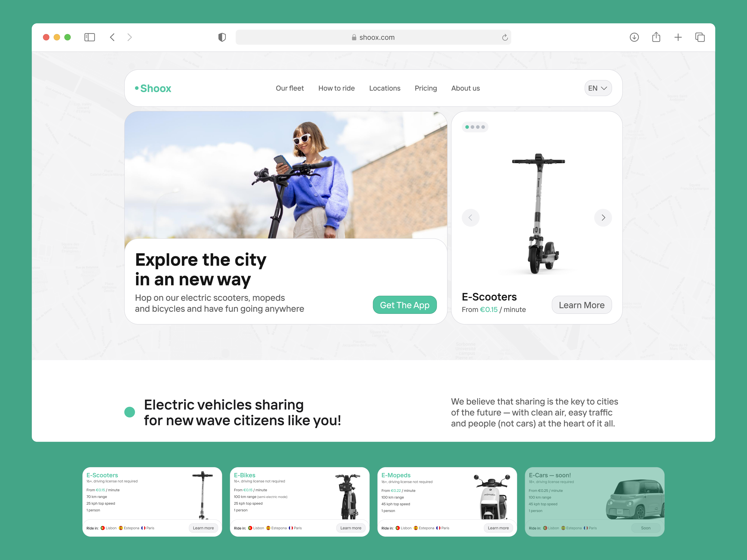Click the previous arrow on the E-Scooters carousel
Screen dimensions: 747x560
(x=470, y=218)
